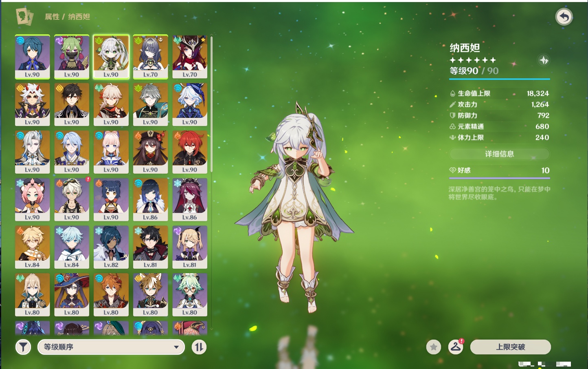This screenshot has height=369, width=588.
Task: Click the 680 elemental mastery value
Action: tap(542, 126)
